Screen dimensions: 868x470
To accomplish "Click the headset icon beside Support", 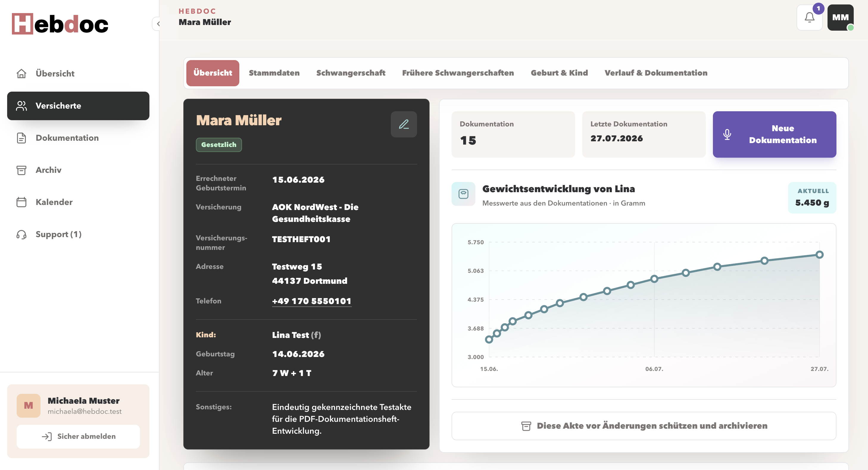I will pos(21,234).
